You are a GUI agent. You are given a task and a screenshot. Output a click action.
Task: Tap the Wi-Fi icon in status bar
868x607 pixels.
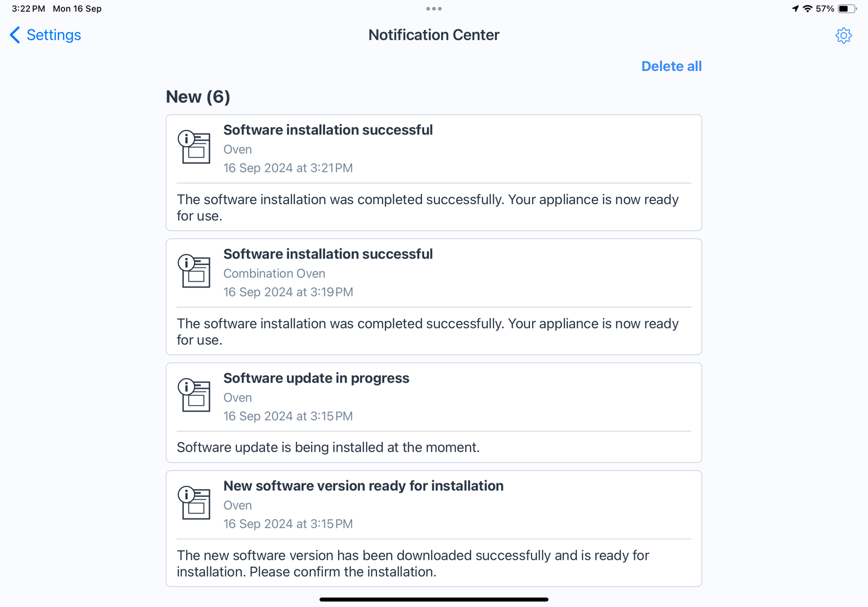tap(807, 9)
